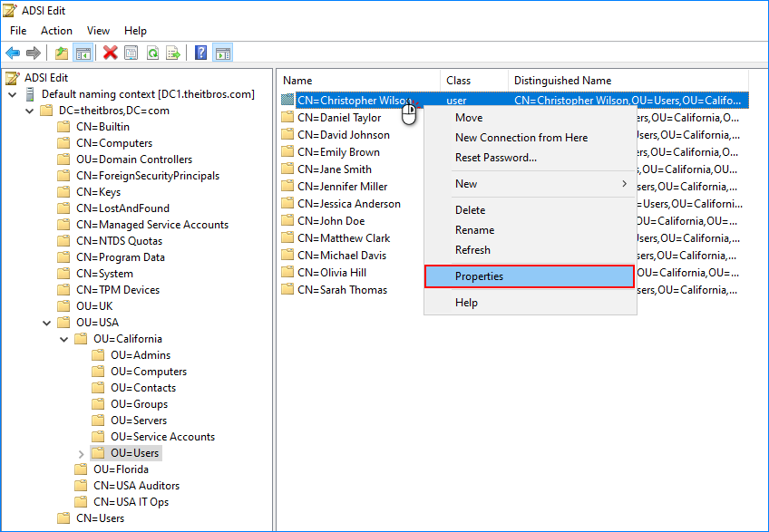Select the CN=Jessica Anderson entry
The width and height of the screenshot is (769, 532).
pyautogui.click(x=349, y=204)
